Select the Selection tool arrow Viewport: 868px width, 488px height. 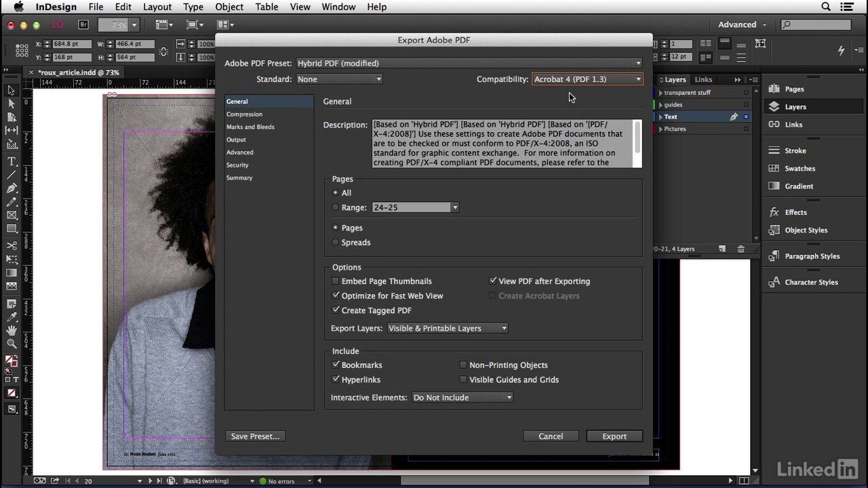coord(12,90)
